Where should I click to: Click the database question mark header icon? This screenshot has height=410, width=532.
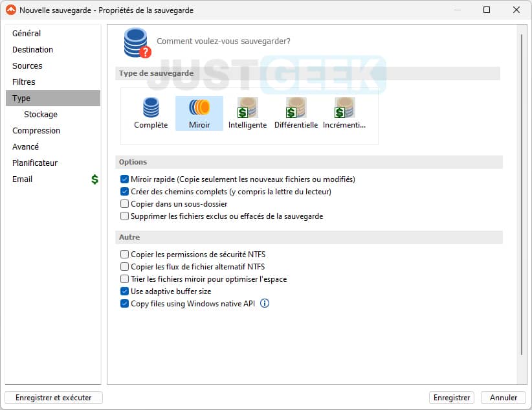pyautogui.click(x=137, y=43)
